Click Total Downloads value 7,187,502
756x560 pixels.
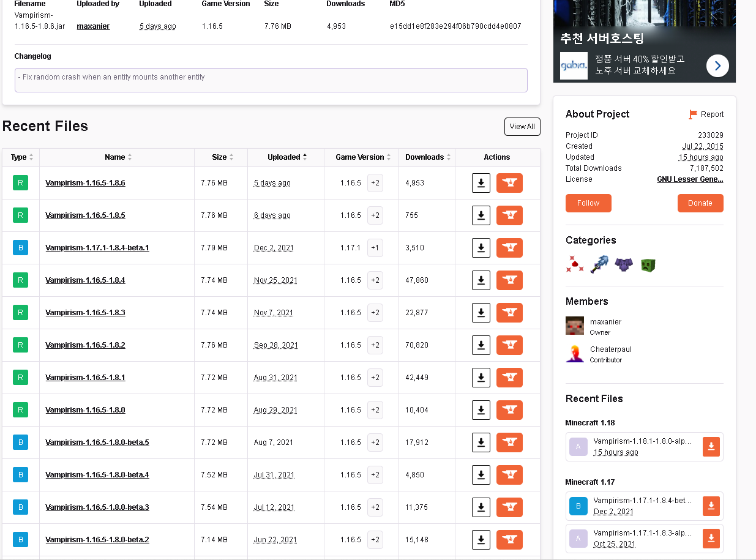click(706, 168)
